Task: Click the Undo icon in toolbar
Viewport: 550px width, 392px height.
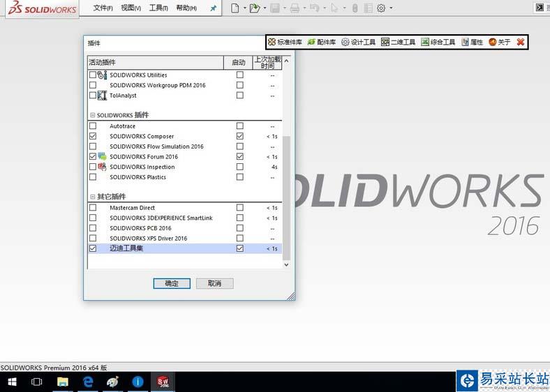Action: click(315, 8)
